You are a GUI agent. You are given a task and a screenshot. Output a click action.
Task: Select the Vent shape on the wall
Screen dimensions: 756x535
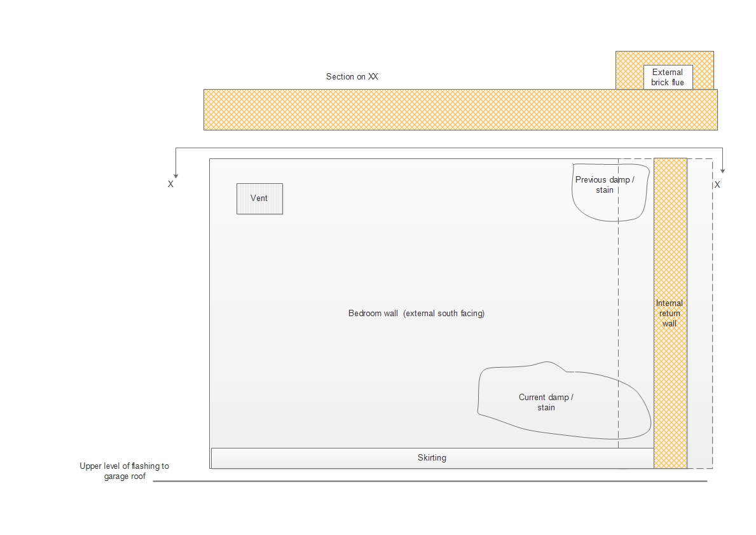click(259, 198)
